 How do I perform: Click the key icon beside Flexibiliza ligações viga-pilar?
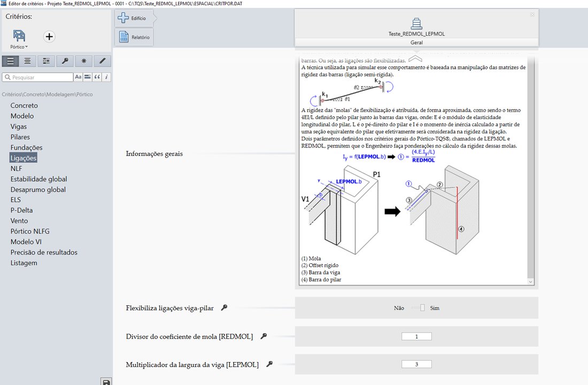click(224, 308)
